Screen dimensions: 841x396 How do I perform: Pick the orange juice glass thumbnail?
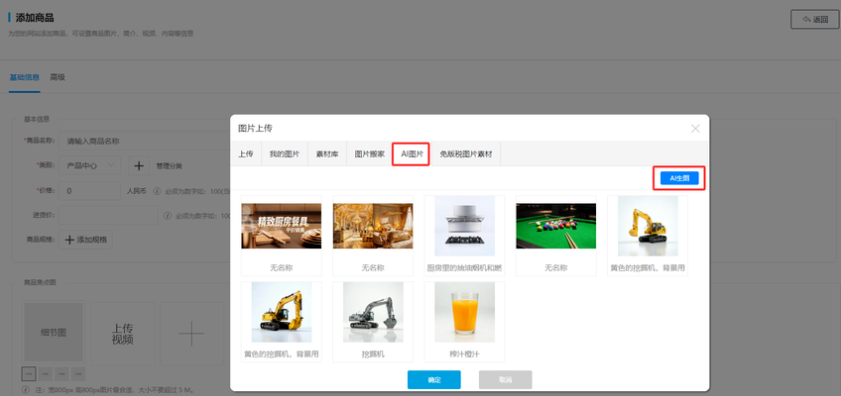464,312
